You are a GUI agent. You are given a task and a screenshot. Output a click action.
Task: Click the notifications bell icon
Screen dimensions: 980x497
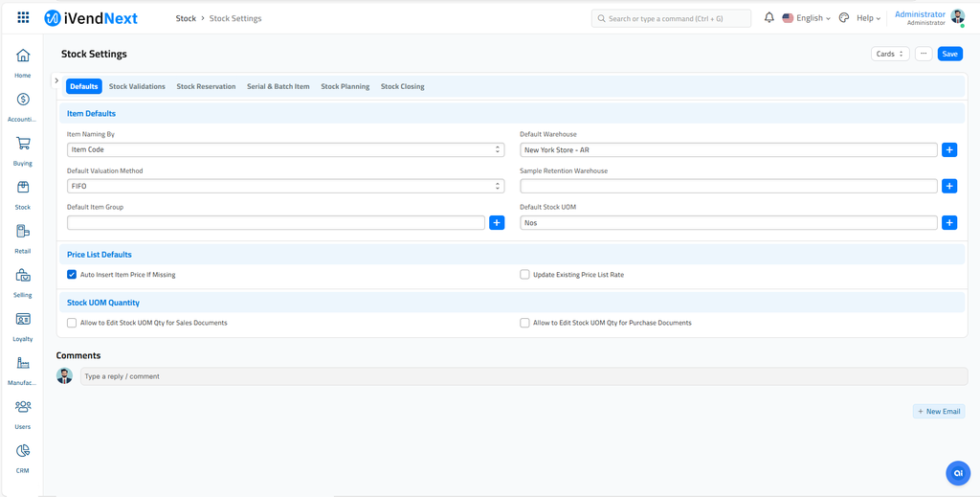click(768, 18)
